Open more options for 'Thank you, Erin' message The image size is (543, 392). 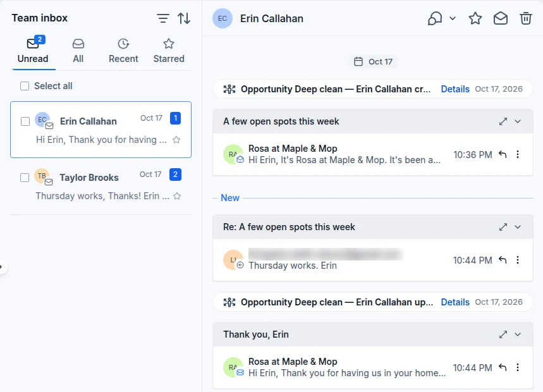pos(518,367)
